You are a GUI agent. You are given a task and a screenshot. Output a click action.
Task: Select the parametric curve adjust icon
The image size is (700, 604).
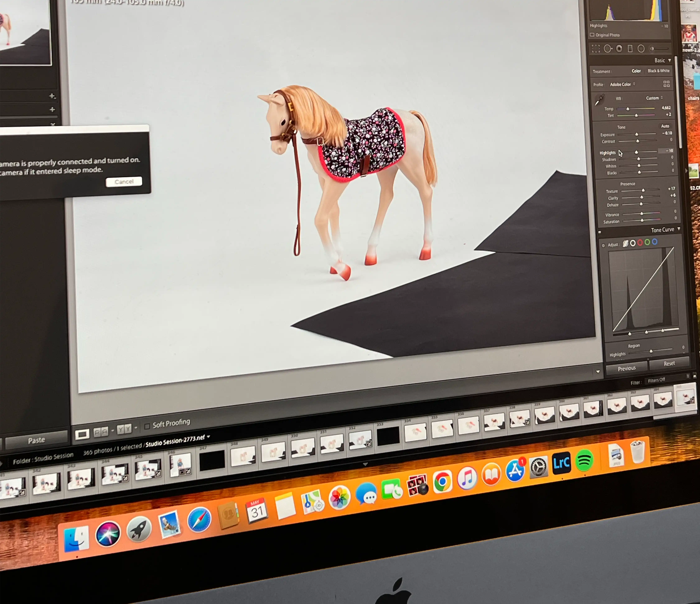click(x=625, y=244)
